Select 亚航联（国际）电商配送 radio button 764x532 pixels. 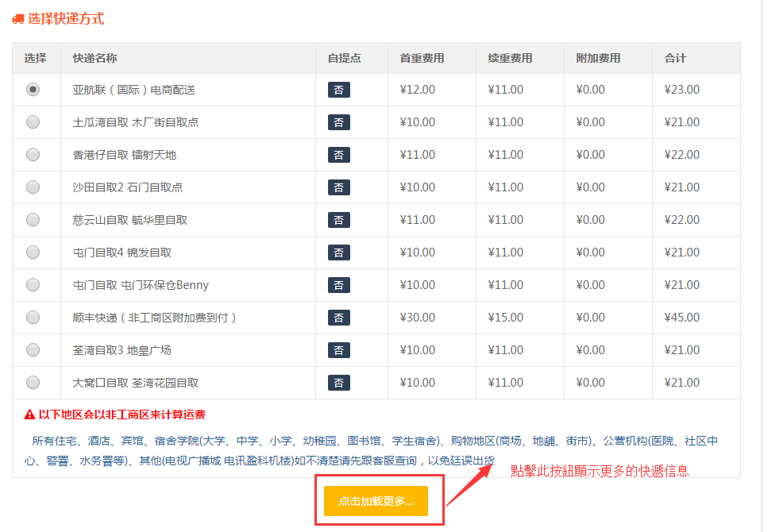click(33, 90)
